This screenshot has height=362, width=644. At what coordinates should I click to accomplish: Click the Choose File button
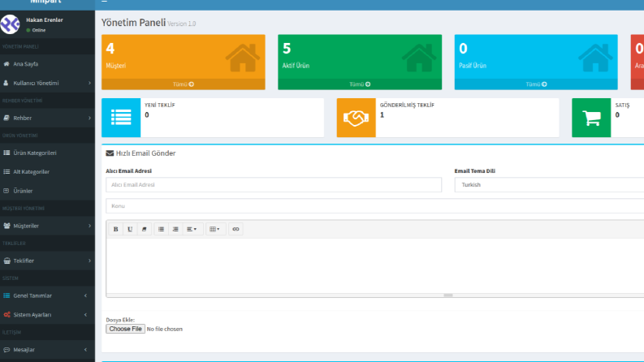125,329
